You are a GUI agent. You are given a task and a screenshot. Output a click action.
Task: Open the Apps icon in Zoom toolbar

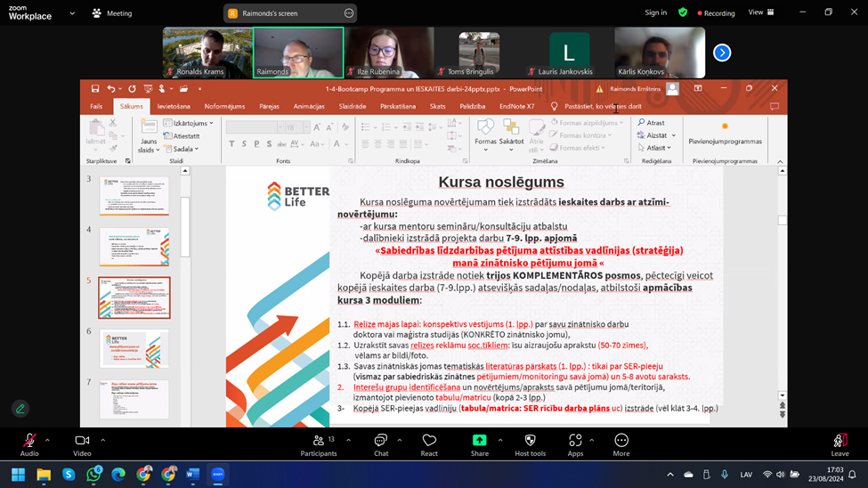pos(575,441)
